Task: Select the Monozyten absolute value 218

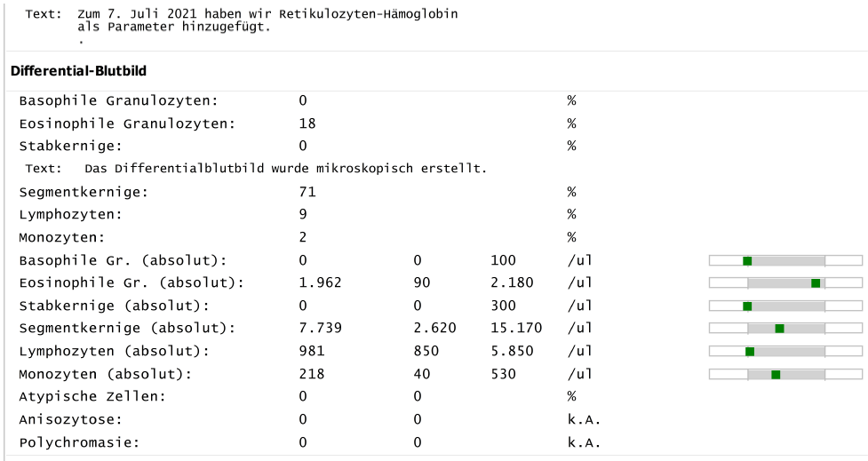Action: pos(312,374)
